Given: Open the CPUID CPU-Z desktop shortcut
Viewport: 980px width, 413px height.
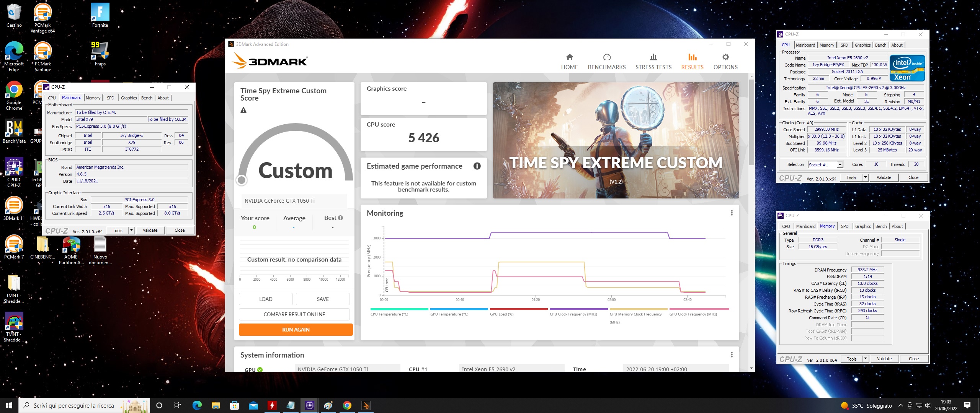Looking at the screenshot, I should click(x=14, y=172).
